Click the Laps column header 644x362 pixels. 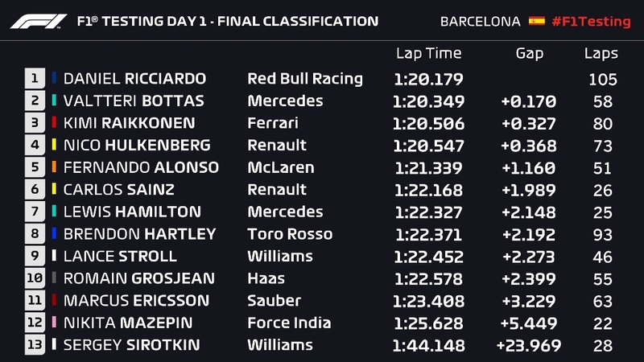tap(601, 54)
